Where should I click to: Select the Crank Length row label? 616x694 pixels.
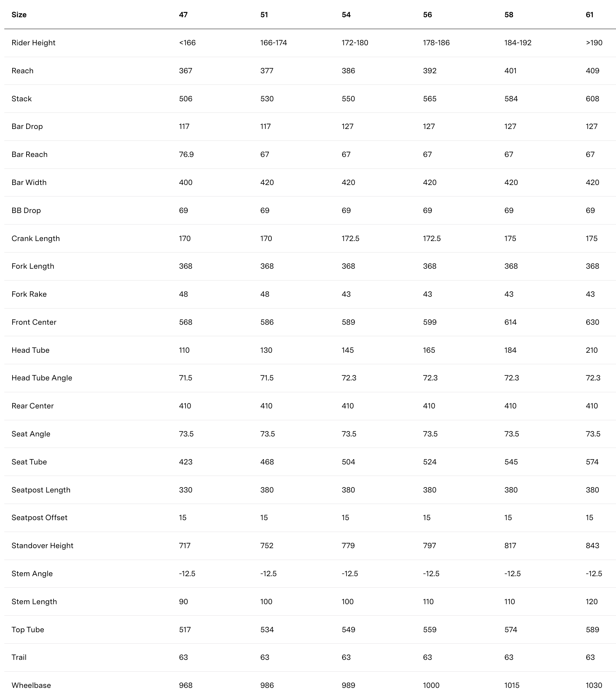pos(36,239)
